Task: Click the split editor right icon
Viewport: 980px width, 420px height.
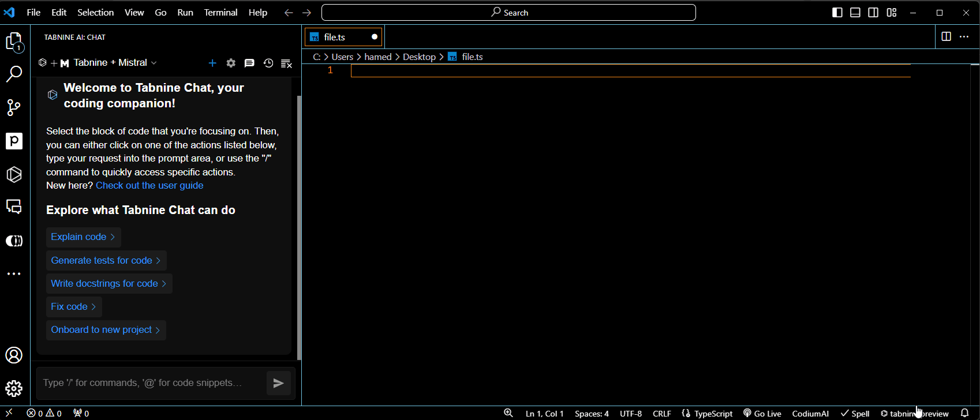Action: click(946, 37)
